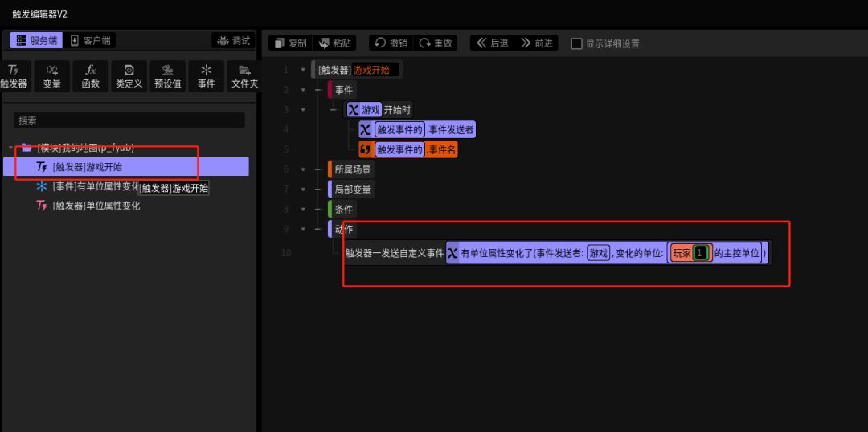868x432 pixels.
Task: Click the 有单位属性变化了 event parameter block
Action: pos(608,253)
